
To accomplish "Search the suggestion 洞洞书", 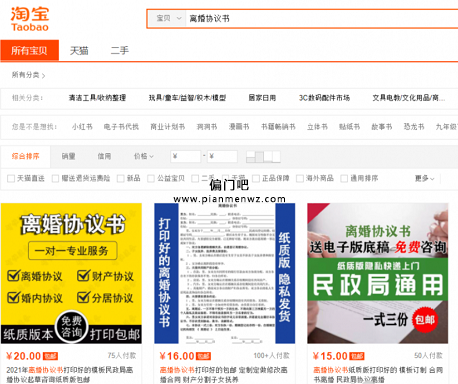I will point(207,127).
